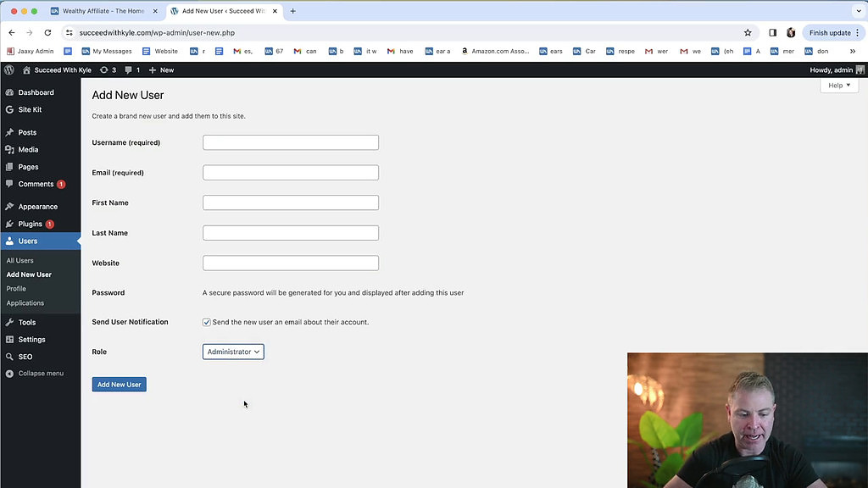Show overflow bookmarks via the double chevron
868x488 pixels.
[x=854, y=51]
